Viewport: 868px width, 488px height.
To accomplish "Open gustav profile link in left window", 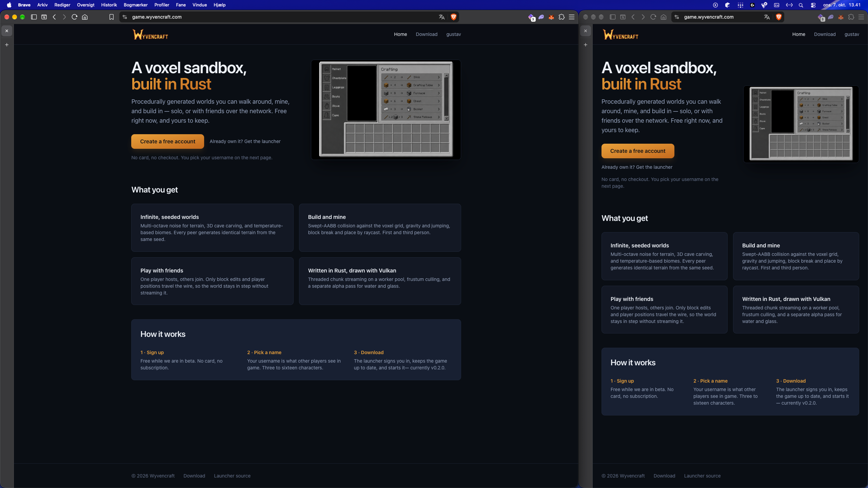I will [453, 34].
